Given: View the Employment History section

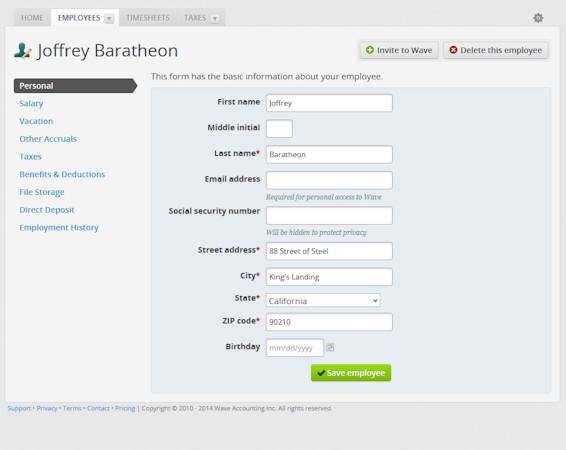Looking at the screenshot, I should [59, 227].
